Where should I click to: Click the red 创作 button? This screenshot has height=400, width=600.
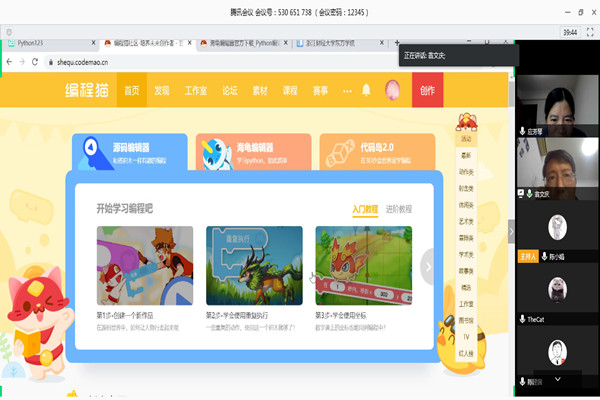coord(427,90)
